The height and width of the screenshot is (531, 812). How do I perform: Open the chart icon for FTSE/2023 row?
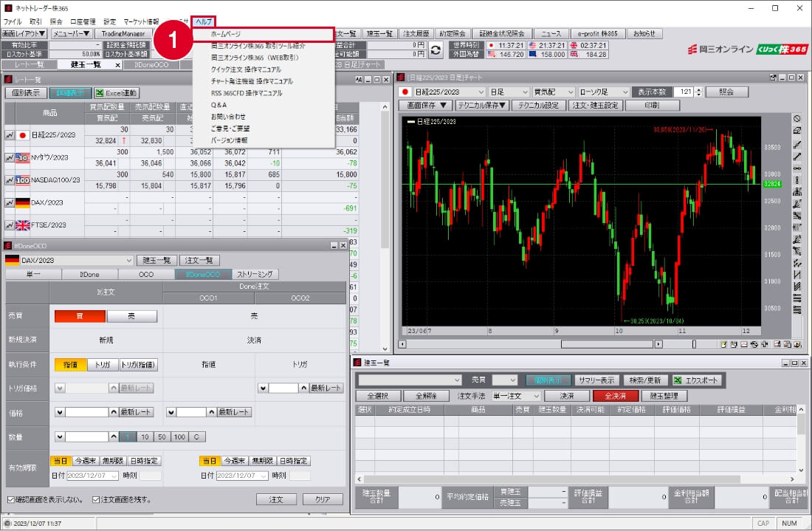pos(10,225)
